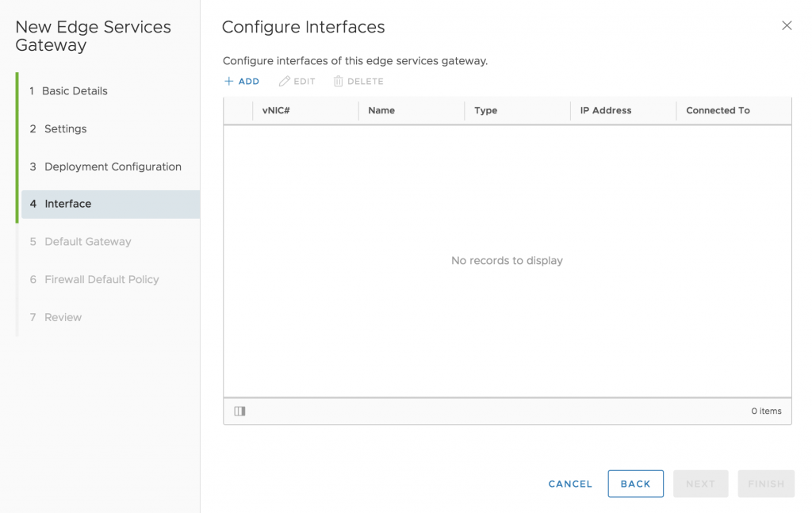Click the FINISH button
Image resolution: width=812 pixels, height=513 pixels.
(x=766, y=484)
